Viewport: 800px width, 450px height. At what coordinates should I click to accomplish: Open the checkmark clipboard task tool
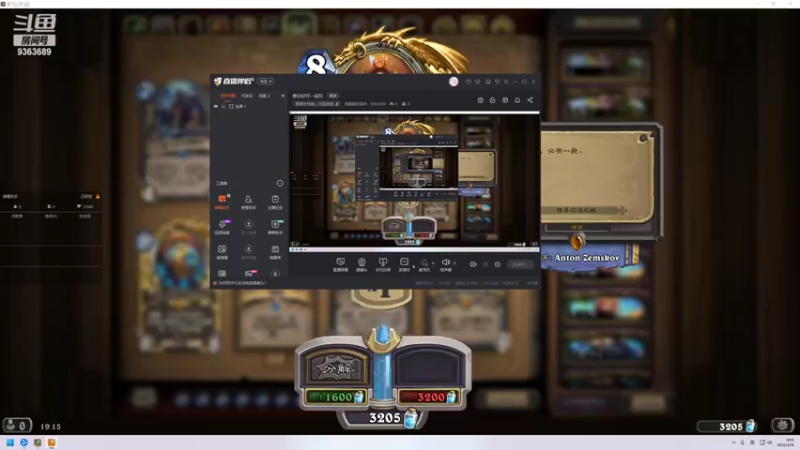click(x=275, y=201)
